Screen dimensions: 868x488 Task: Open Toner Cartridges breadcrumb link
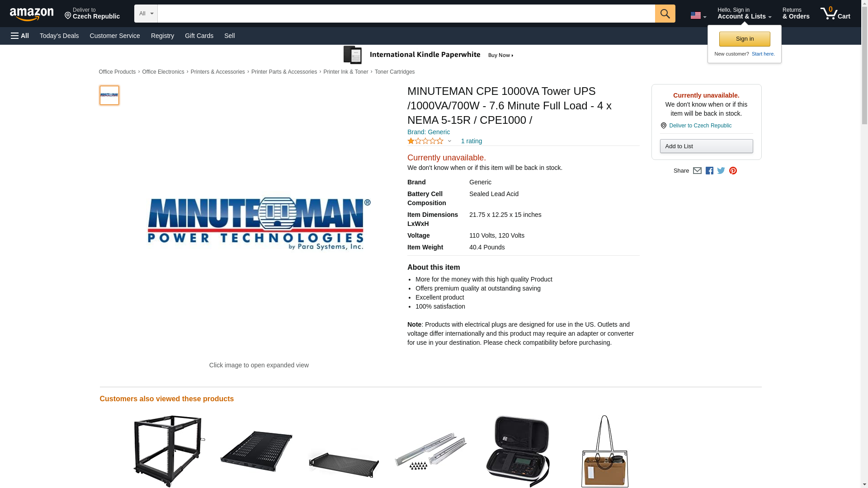(x=394, y=72)
